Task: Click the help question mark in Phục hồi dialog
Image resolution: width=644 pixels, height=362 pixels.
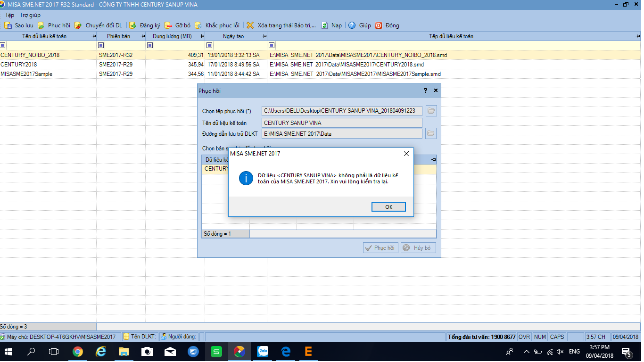Action: tap(425, 90)
